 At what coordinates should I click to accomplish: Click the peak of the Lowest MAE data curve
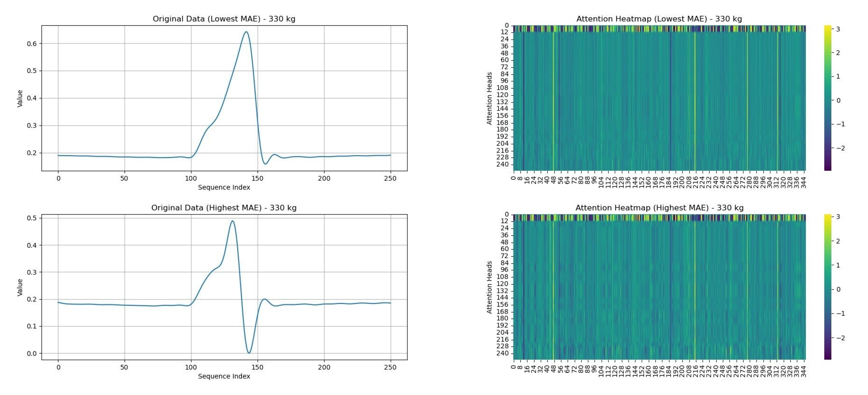(x=246, y=32)
